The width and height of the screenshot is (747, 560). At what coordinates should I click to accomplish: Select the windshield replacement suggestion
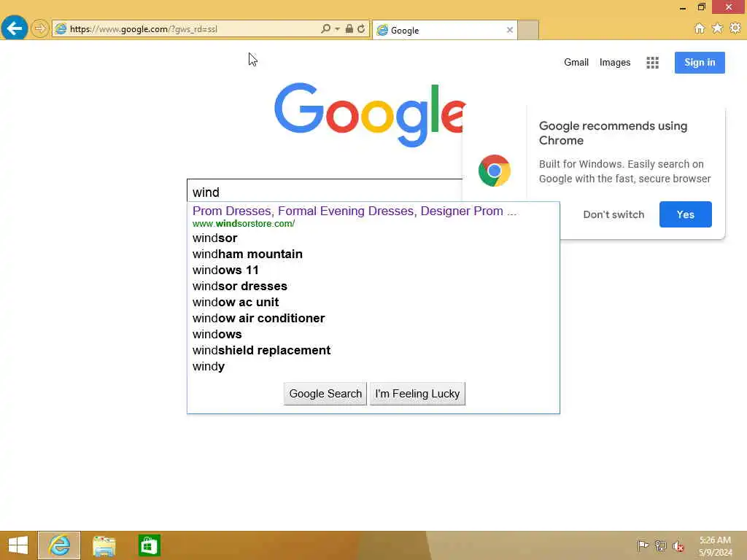pos(373,350)
